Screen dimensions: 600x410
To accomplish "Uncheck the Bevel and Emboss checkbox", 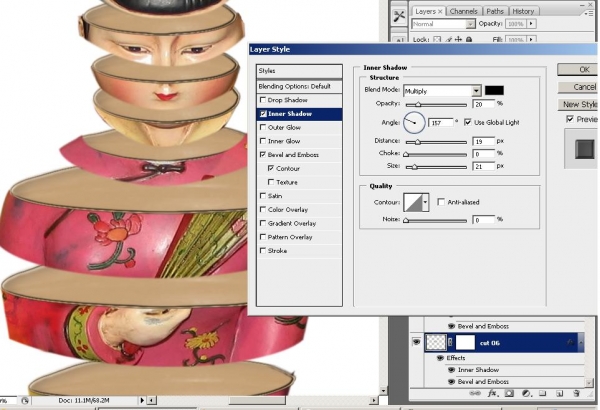I will (263, 155).
